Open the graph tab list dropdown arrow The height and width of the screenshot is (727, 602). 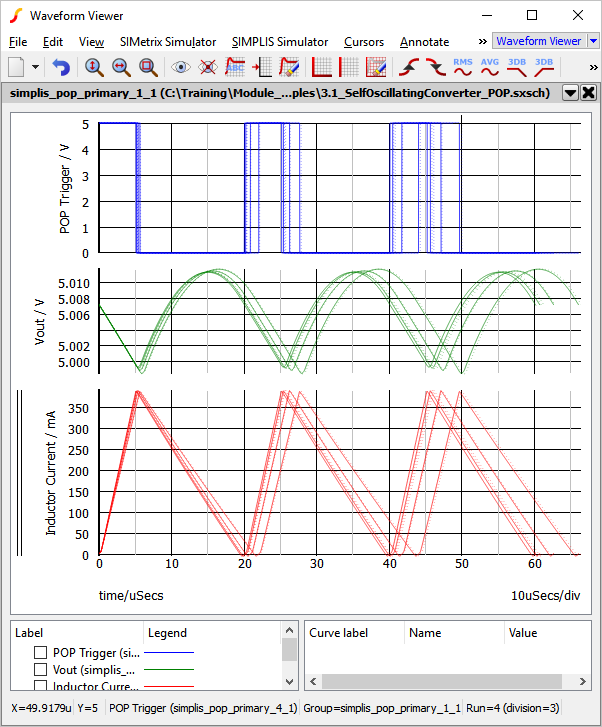pyautogui.click(x=570, y=93)
